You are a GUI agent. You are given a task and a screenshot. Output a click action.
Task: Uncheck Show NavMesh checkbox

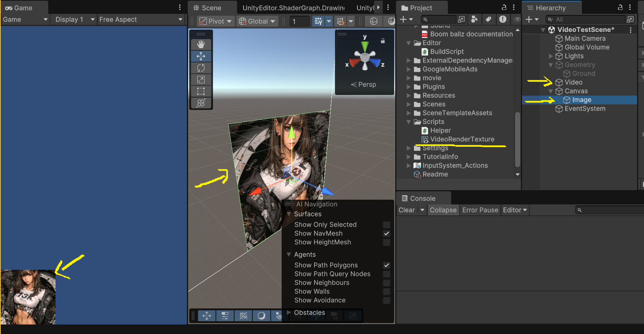coord(386,234)
